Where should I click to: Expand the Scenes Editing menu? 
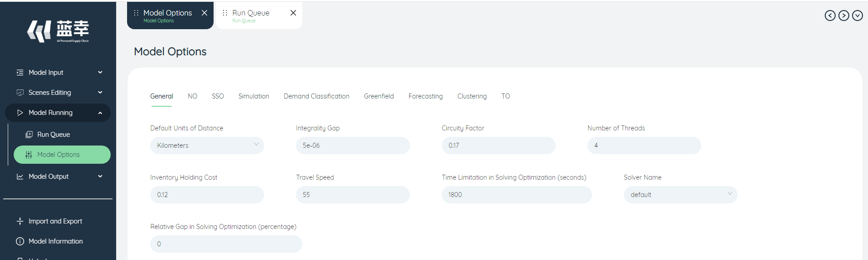pyautogui.click(x=100, y=93)
